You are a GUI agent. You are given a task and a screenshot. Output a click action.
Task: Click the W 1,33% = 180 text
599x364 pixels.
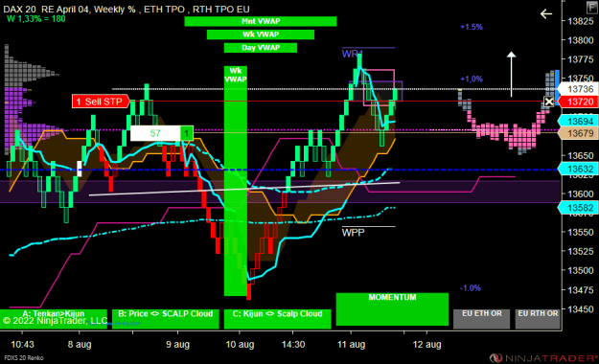pyautogui.click(x=36, y=19)
